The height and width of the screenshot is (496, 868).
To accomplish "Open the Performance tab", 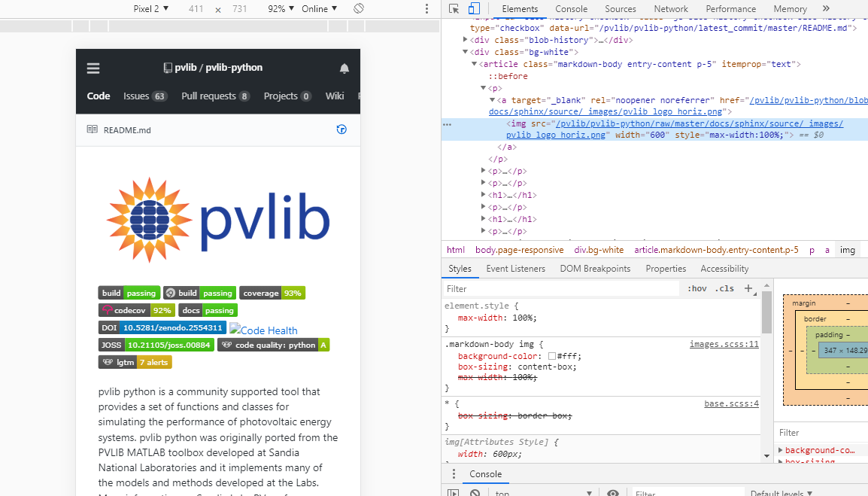I will [730, 9].
